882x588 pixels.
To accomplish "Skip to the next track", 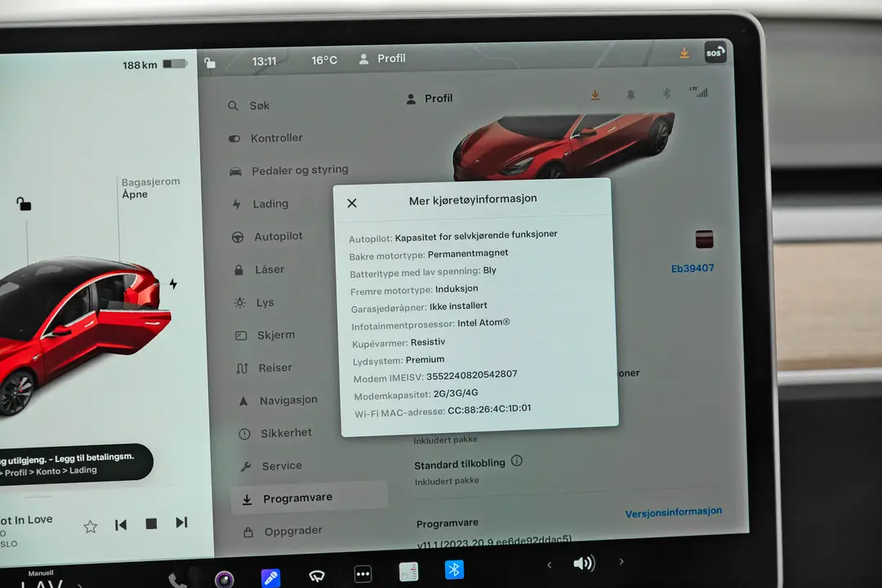I will pyautogui.click(x=181, y=523).
